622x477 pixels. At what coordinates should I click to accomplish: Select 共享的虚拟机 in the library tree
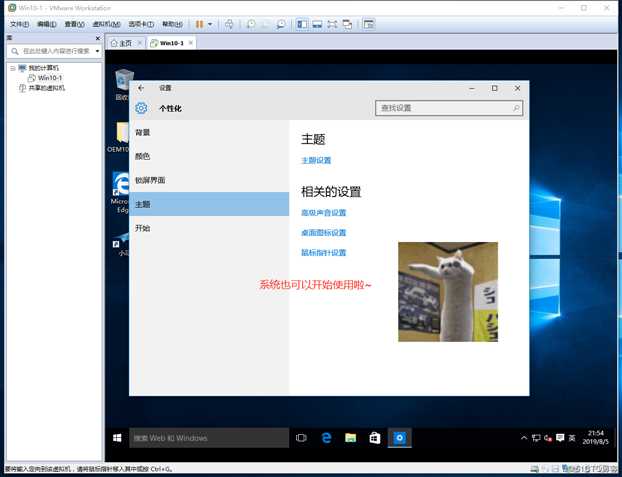[46, 88]
